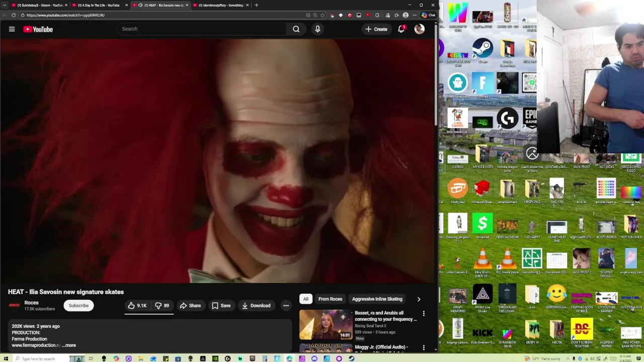
Task: Open the video's more actions menu
Action: (286, 306)
